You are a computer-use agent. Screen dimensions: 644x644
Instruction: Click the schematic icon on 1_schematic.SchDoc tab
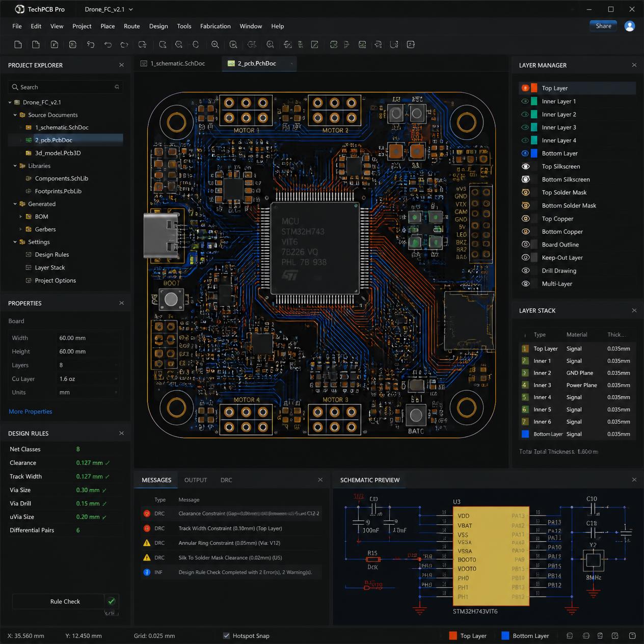tap(144, 64)
